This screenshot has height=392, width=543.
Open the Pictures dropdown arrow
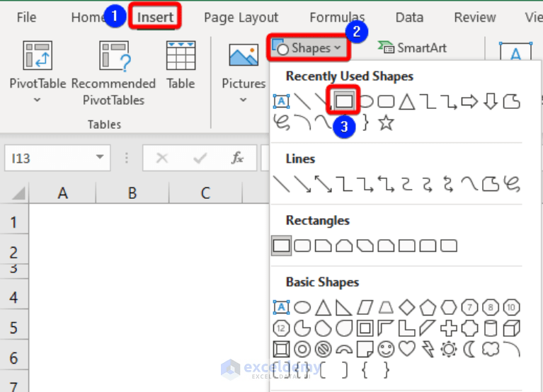(x=243, y=100)
